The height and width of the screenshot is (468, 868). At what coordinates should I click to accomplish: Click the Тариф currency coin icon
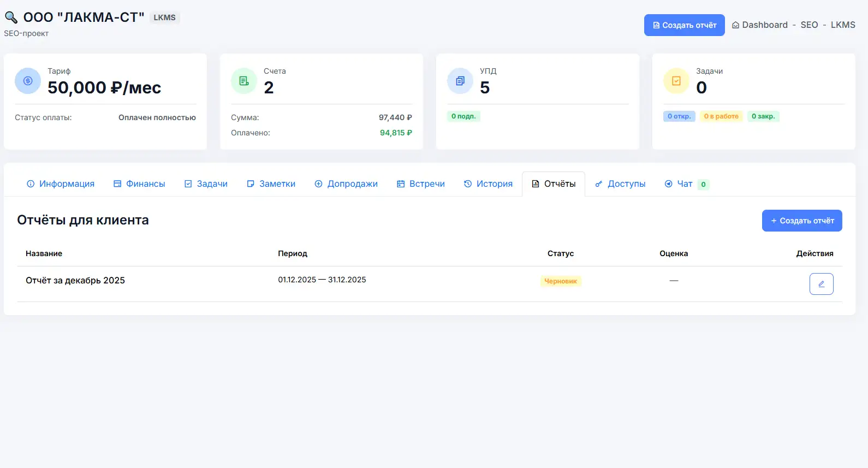coord(28,81)
